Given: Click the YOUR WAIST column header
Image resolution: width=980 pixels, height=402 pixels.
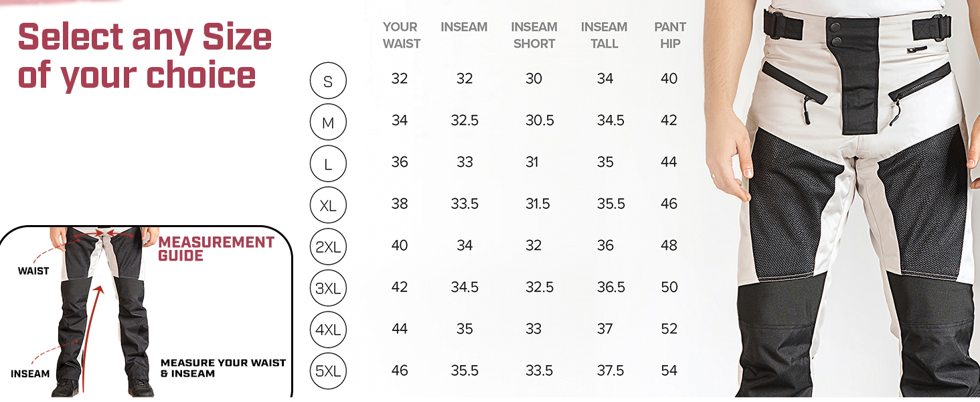Looking at the screenshot, I should tap(401, 36).
